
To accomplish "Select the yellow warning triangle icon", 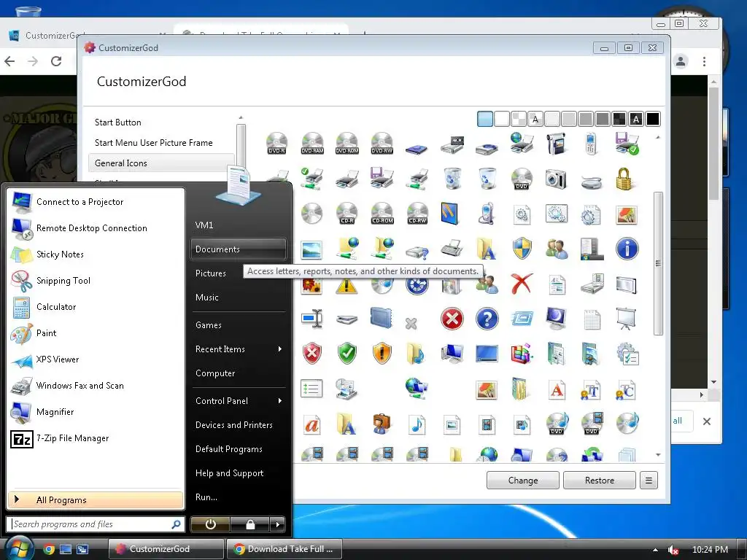I will point(347,285).
